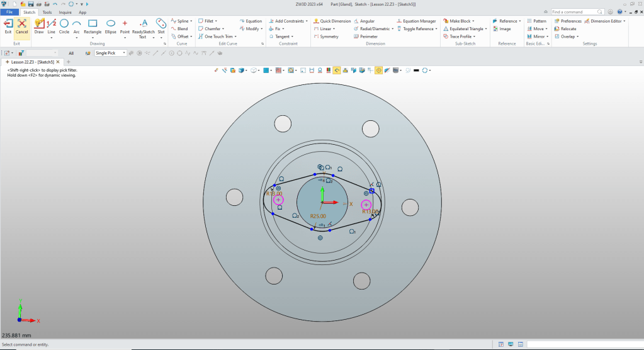Click the Cancel button
The image size is (644, 350).
pos(22,25)
